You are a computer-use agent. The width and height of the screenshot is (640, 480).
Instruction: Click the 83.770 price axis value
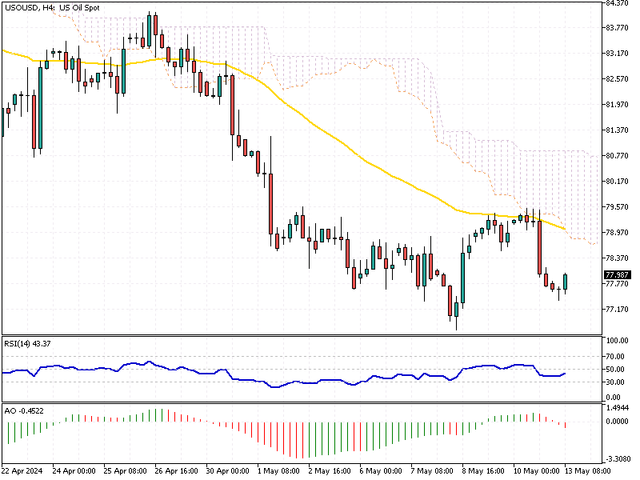click(x=617, y=28)
